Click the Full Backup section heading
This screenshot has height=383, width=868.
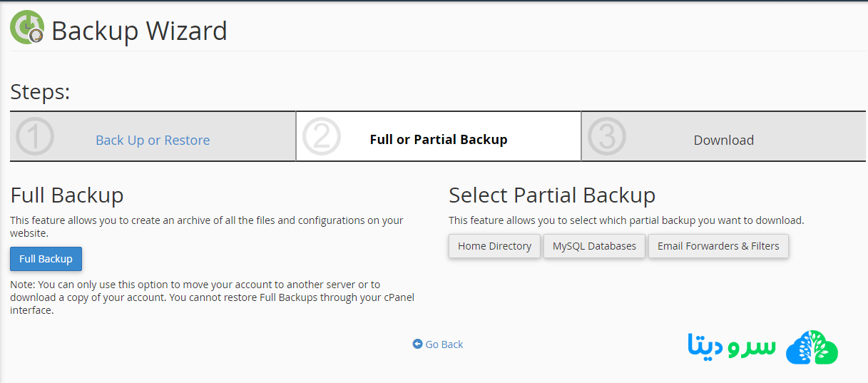click(67, 195)
